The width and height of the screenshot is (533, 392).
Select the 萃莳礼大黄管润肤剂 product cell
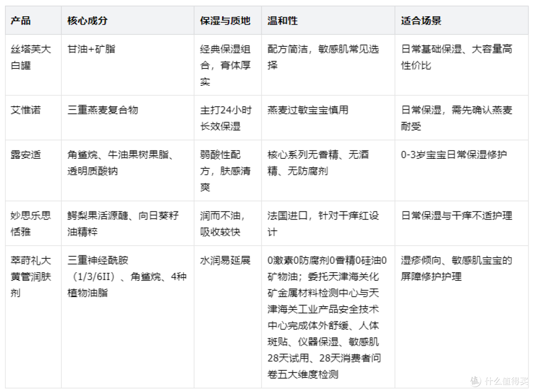pos(33,317)
